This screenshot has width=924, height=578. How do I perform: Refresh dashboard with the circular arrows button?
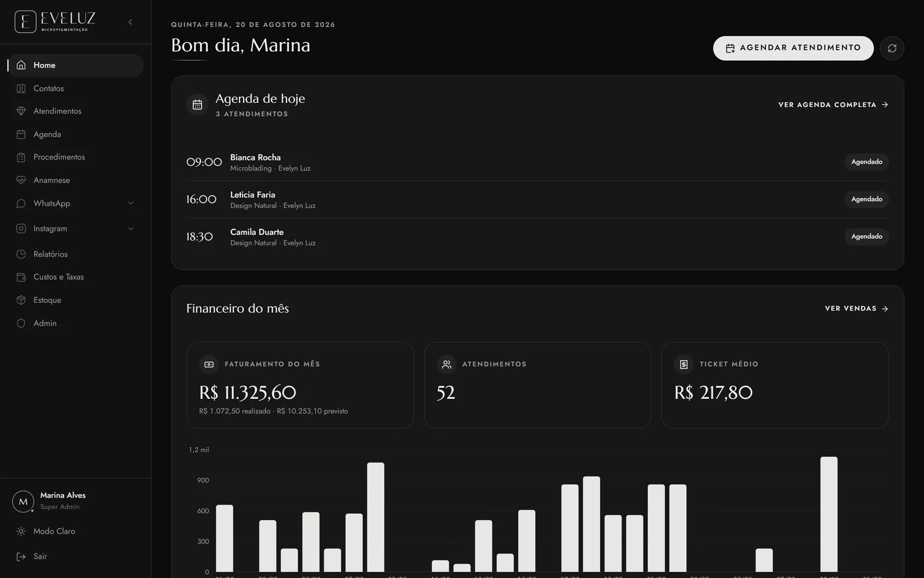click(x=892, y=48)
